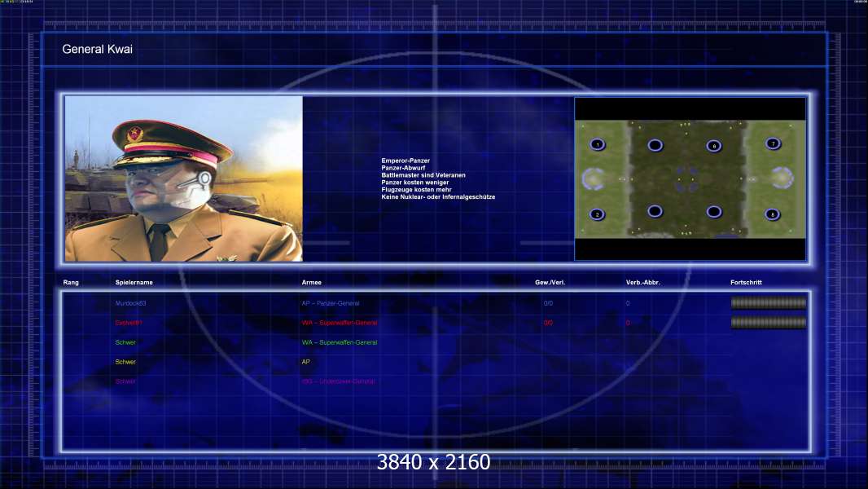Click the Gew./Verl. column header
Viewport: 868px width, 489px height.
tap(550, 283)
